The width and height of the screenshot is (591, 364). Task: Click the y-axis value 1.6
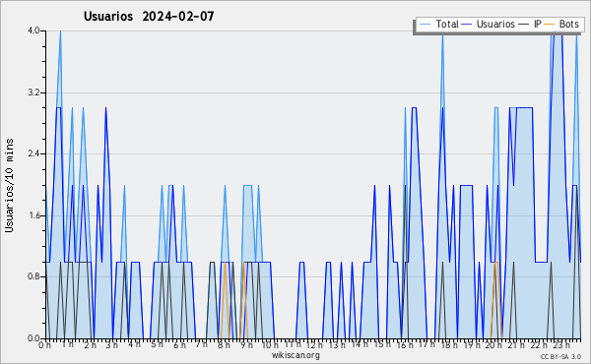(x=33, y=215)
